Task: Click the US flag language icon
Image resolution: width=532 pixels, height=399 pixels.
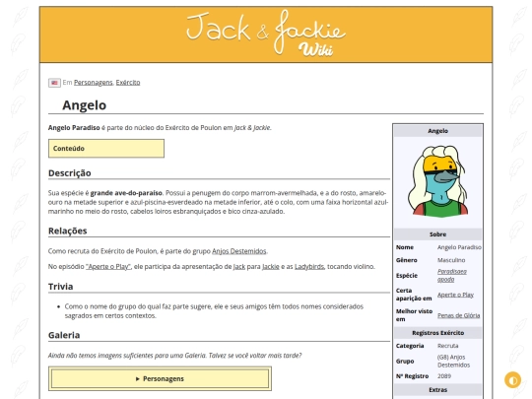Action: pos(54,83)
